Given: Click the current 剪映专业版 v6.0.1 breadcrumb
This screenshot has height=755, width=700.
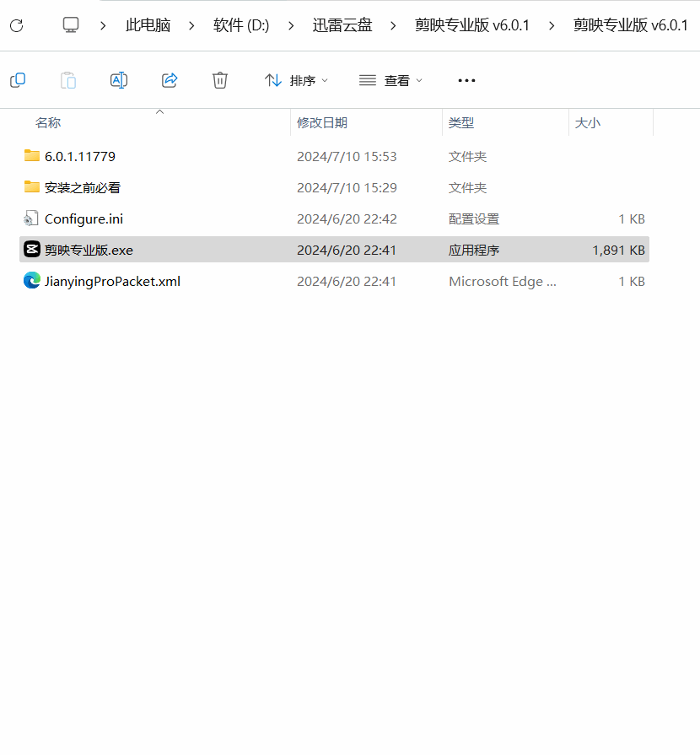Looking at the screenshot, I should 630,25.
